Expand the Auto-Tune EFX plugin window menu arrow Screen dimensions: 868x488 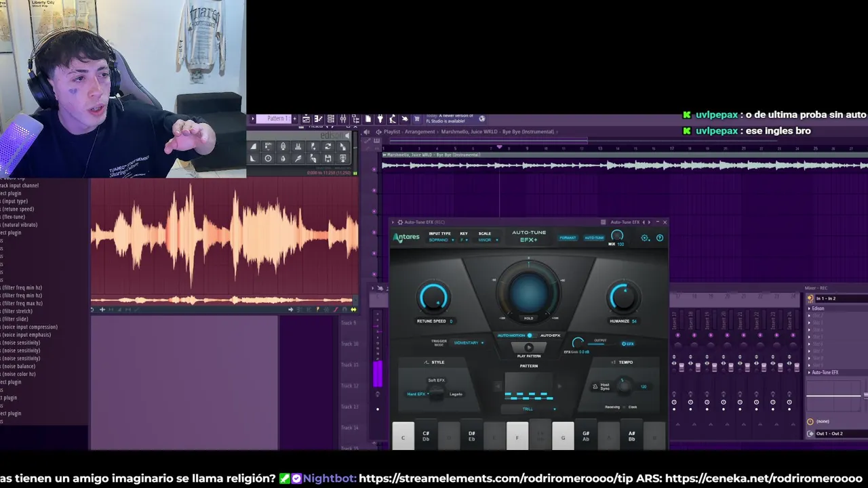[x=393, y=222]
